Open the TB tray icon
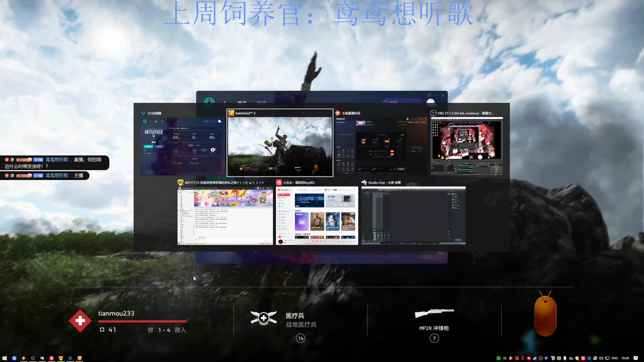Viewport: 644px width, 362px height. pos(553,358)
